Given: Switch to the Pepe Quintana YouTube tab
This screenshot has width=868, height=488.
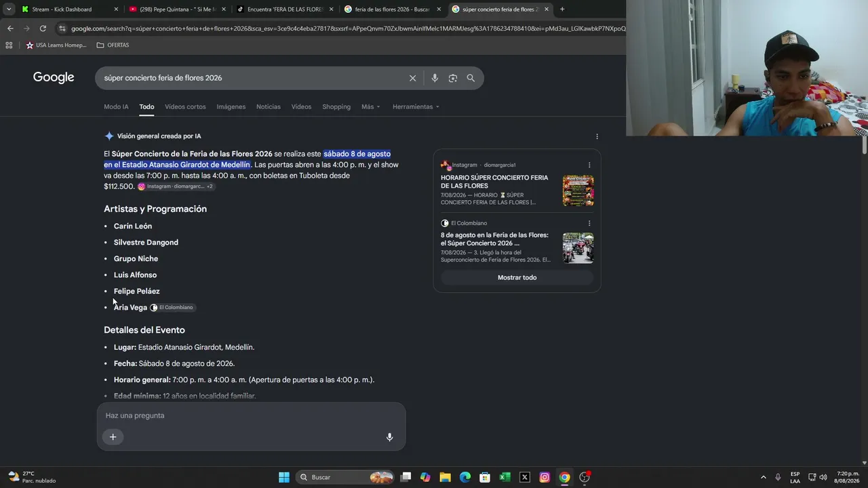Looking at the screenshot, I should tap(178, 9).
